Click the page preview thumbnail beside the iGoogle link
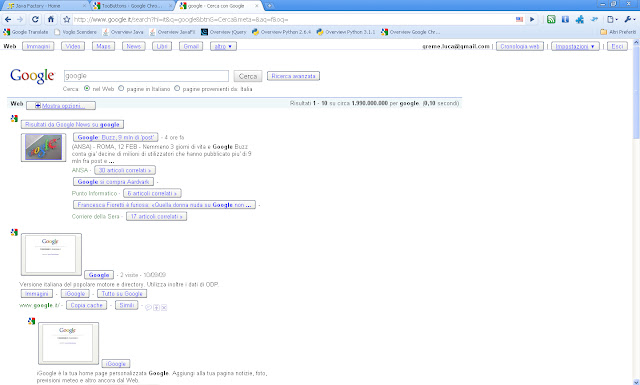 [68, 343]
